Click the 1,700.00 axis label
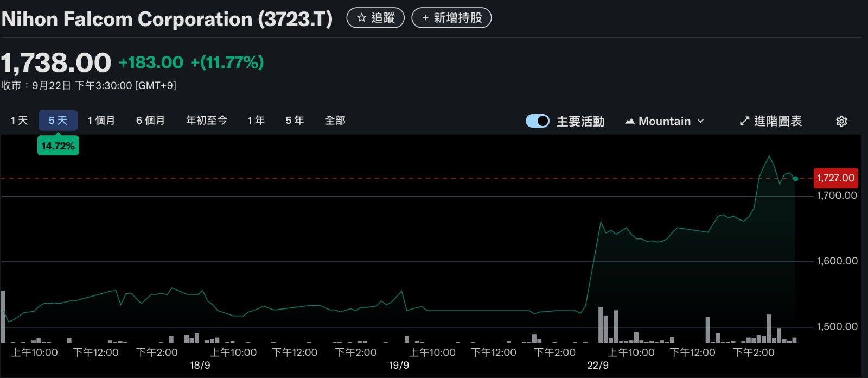The height and width of the screenshot is (378, 868). pos(837,196)
